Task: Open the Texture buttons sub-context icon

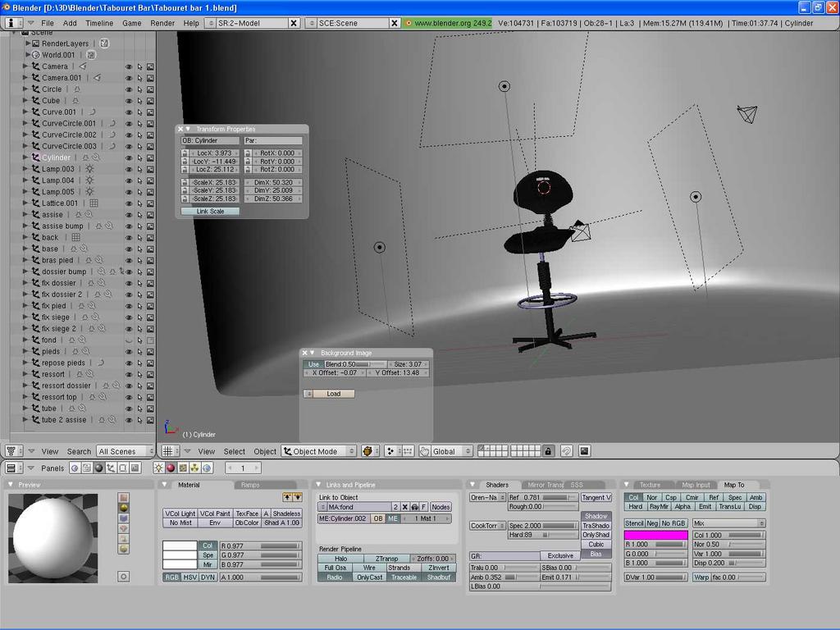Action: point(183,468)
